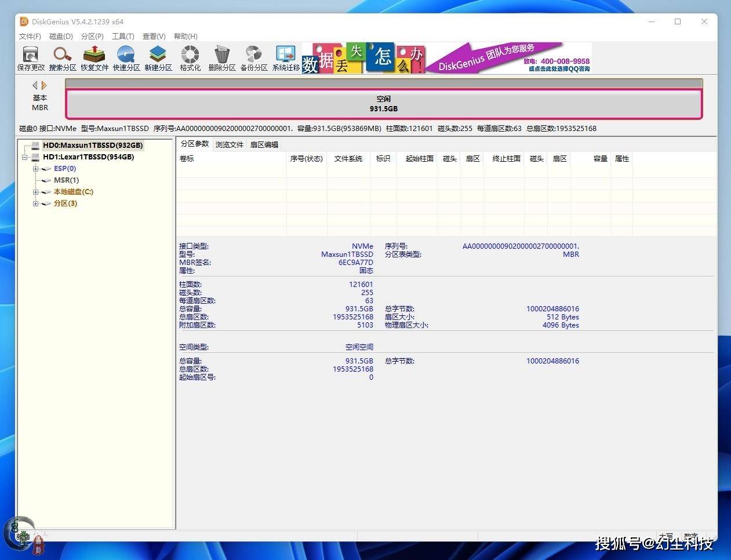Open the 分区(P) menu
Screen dimensions: 731x560
92,36
